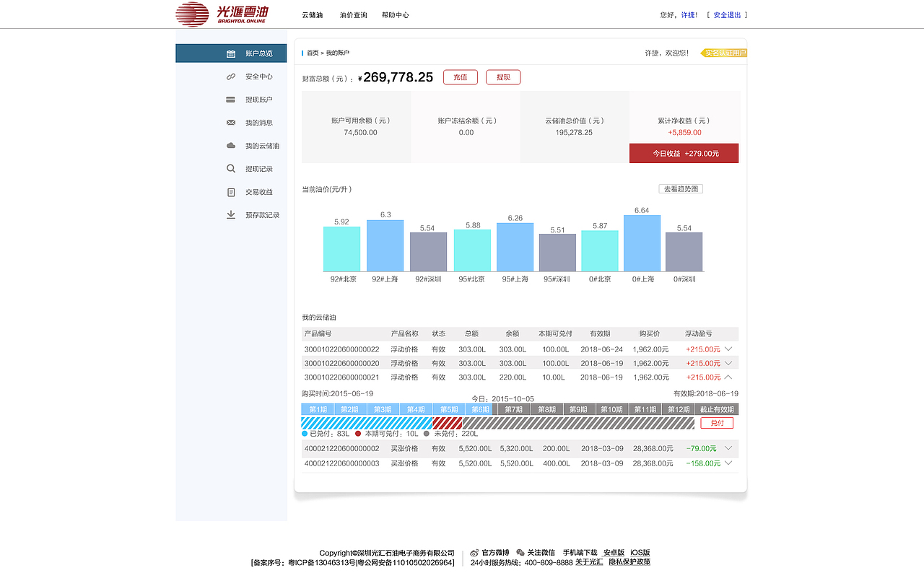Select 第5期 segment on payment progress bar
The width and height of the screenshot is (924, 586).
[x=449, y=408]
